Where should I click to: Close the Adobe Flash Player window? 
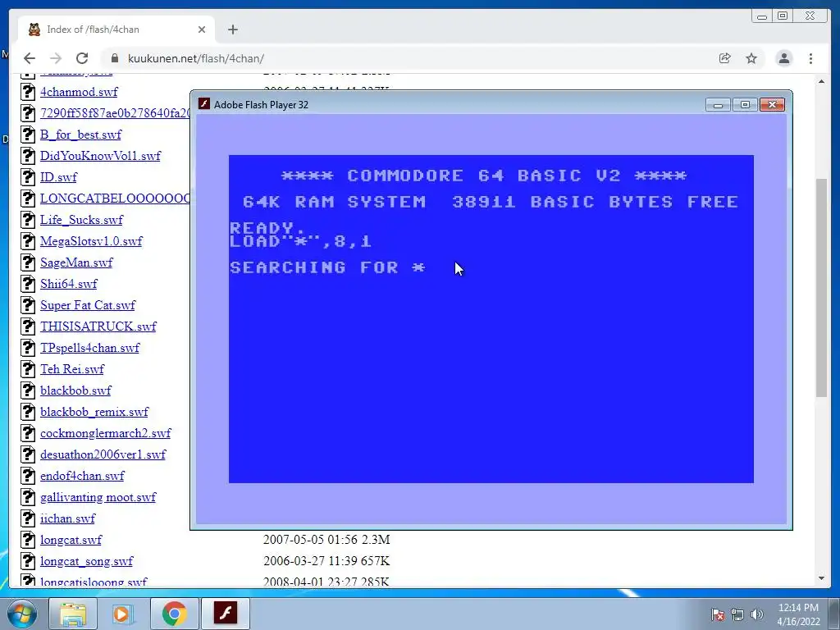772,104
